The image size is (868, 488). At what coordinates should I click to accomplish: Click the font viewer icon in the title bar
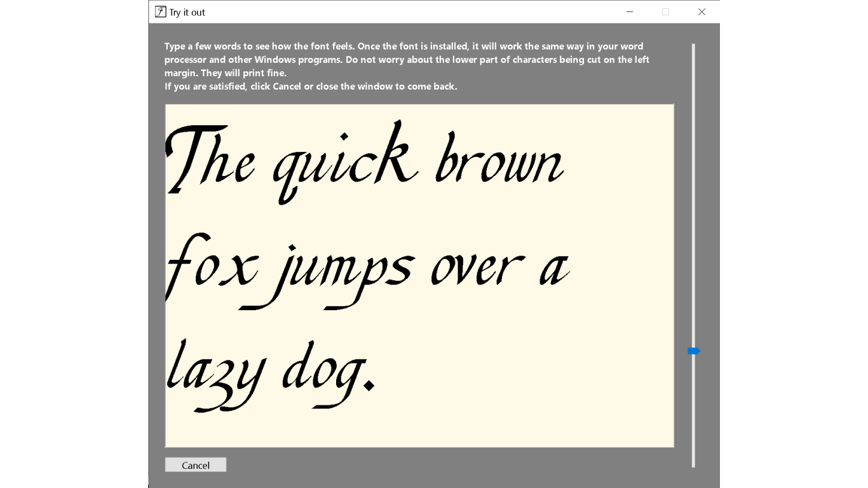click(x=160, y=11)
